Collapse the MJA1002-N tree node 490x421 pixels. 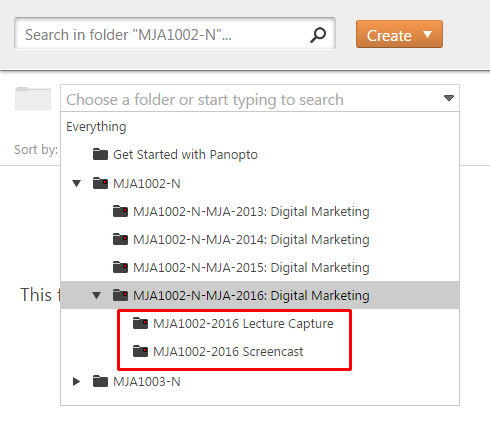point(77,183)
